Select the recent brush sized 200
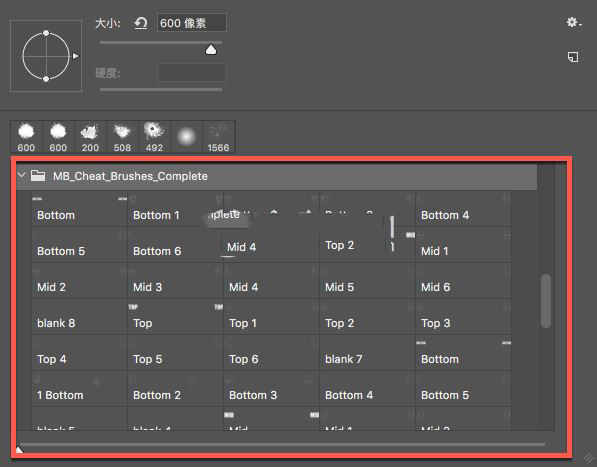This screenshot has width=597, height=467. click(x=90, y=137)
